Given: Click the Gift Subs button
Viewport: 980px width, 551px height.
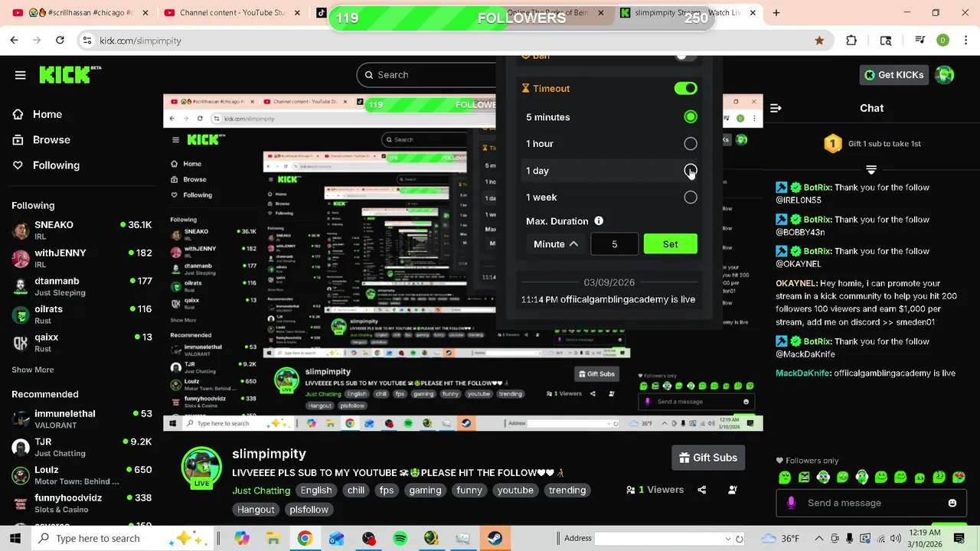Looking at the screenshot, I should (708, 458).
